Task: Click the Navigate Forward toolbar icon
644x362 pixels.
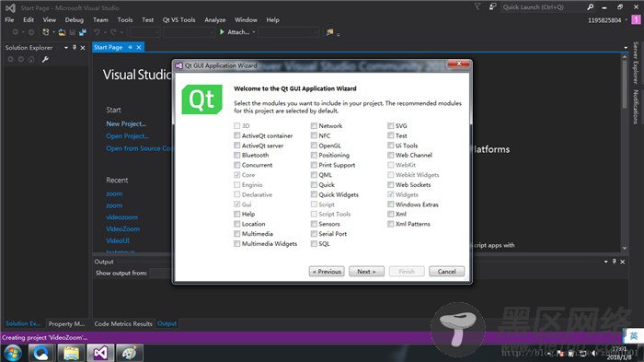Action: pos(30,32)
